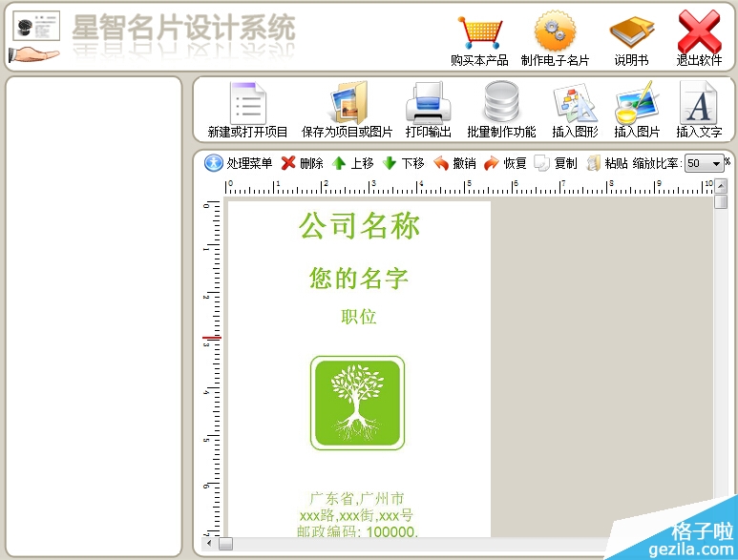The height and width of the screenshot is (560, 738).
Task: Click the 购买本产品 shopping cart icon
Action: tap(478, 34)
